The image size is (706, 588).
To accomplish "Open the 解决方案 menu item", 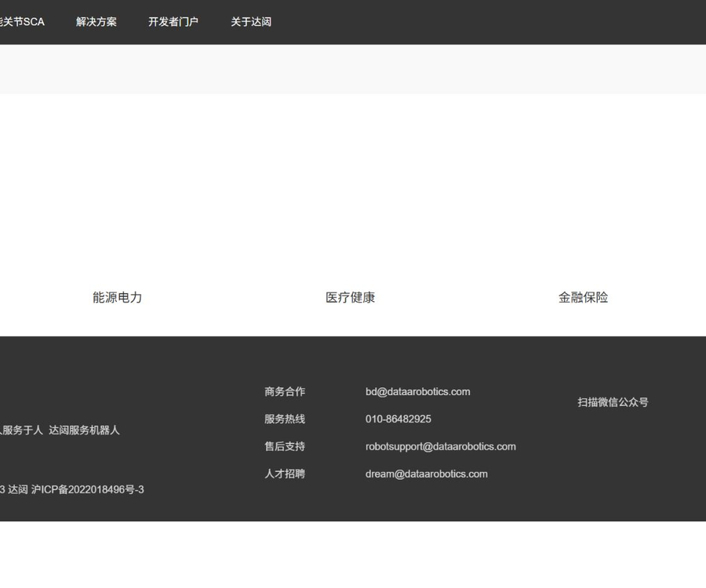I will (x=96, y=22).
